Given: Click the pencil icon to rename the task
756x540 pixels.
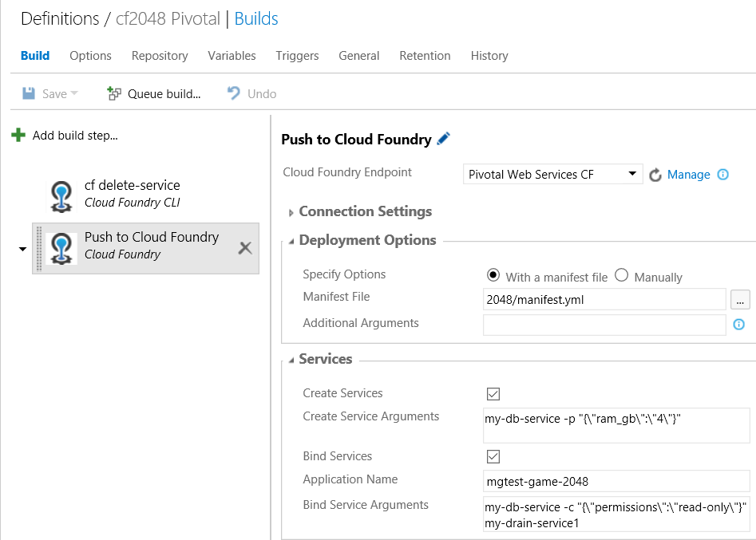Looking at the screenshot, I should click(444, 139).
